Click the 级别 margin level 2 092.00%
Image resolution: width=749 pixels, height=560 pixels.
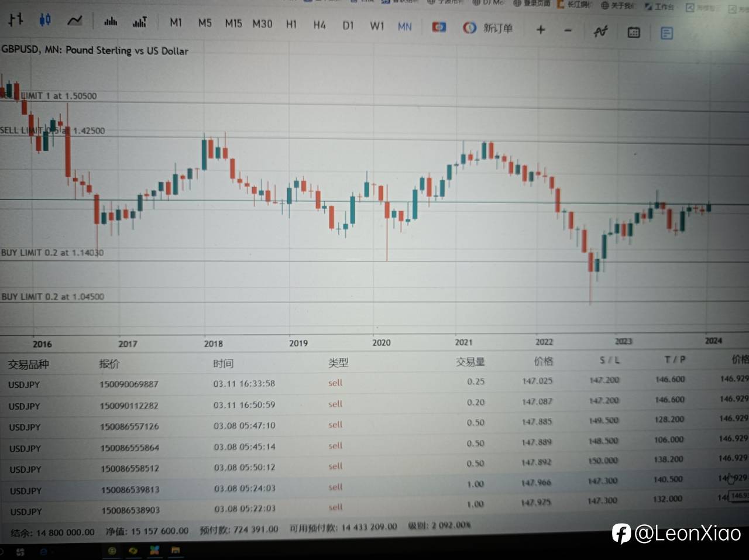439,525
